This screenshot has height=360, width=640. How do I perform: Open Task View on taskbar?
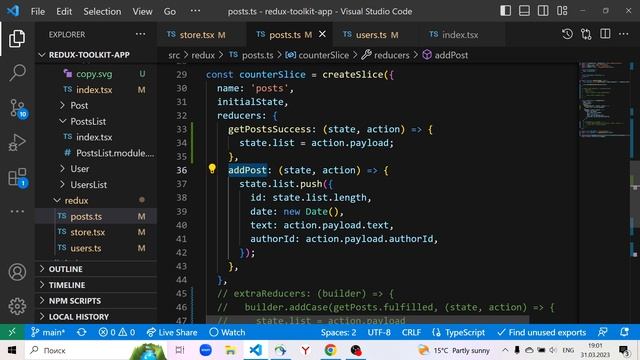[180, 350]
